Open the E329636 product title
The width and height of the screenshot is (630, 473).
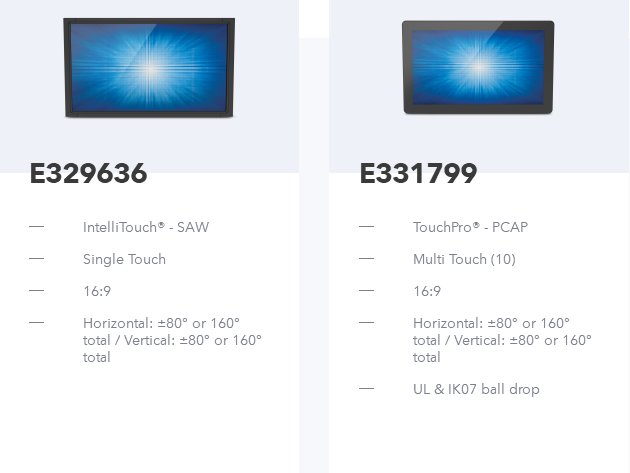click(88, 174)
